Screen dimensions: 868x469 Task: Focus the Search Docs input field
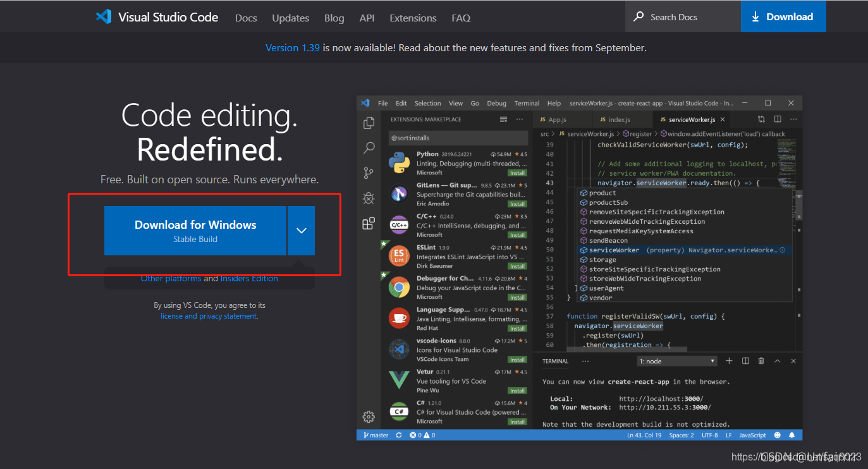(x=683, y=17)
